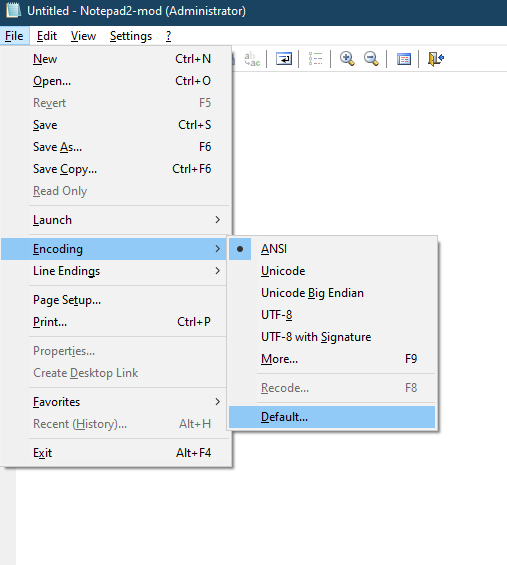
Task: Open the Settings menu
Action: point(131,36)
